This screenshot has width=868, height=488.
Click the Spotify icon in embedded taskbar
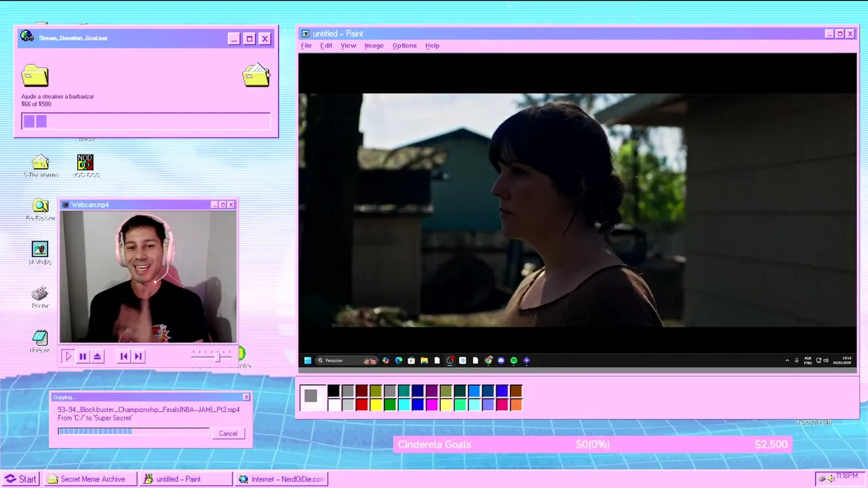pos(513,361)
